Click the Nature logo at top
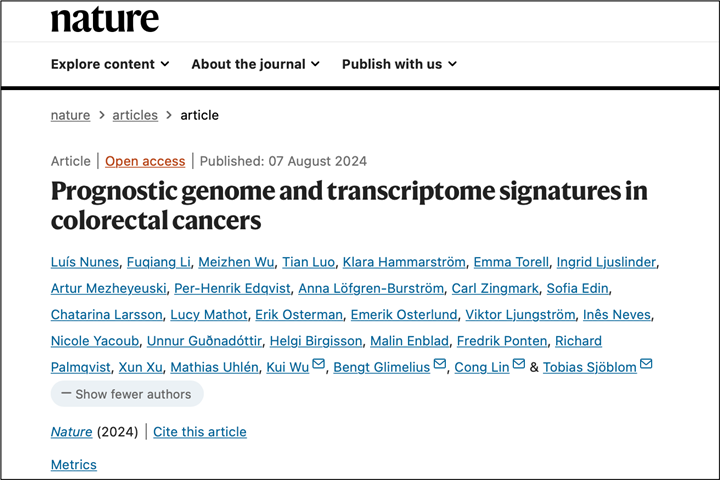The height and width of the screenshot is (480, 720). 105,19
